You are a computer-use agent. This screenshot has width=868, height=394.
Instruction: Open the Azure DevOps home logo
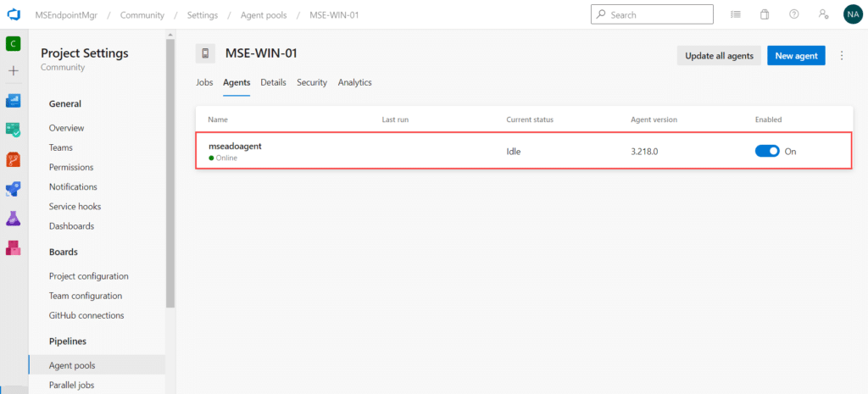[x=14, y=15]
